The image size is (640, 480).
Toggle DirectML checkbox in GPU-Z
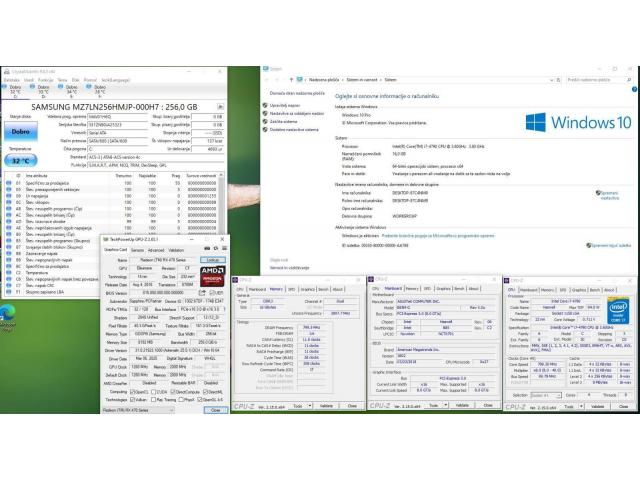click(205, 392)
